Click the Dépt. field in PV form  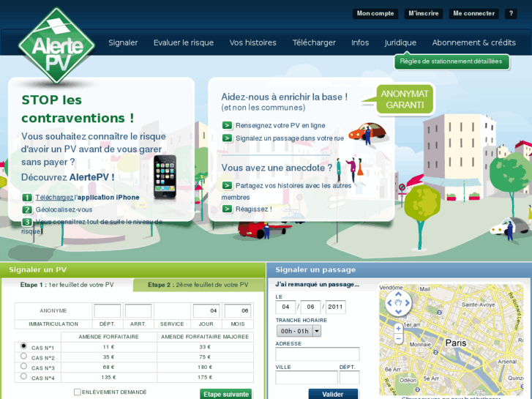[108, 310]
